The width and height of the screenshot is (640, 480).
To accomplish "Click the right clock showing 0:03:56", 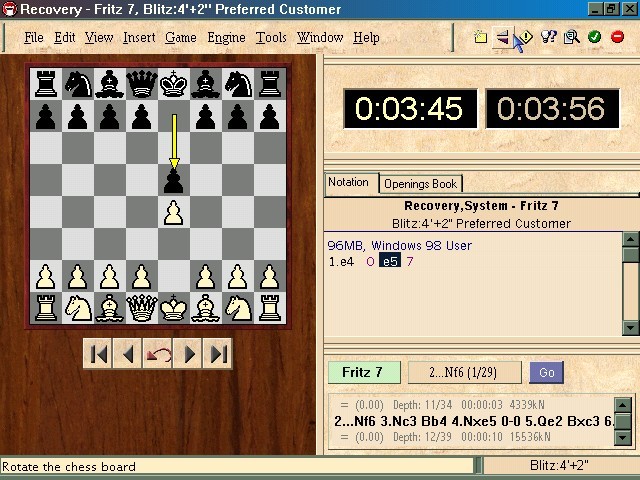I will coord(552,109).
